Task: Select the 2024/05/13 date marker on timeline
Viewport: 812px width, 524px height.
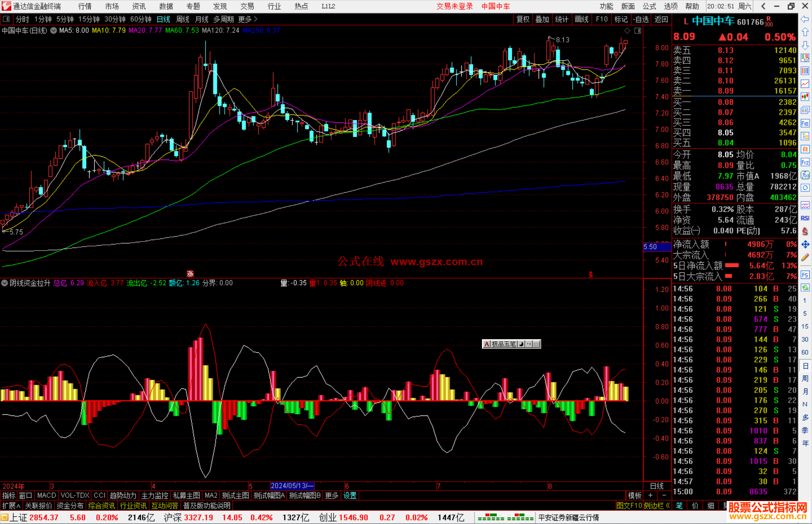Action: 292,486
